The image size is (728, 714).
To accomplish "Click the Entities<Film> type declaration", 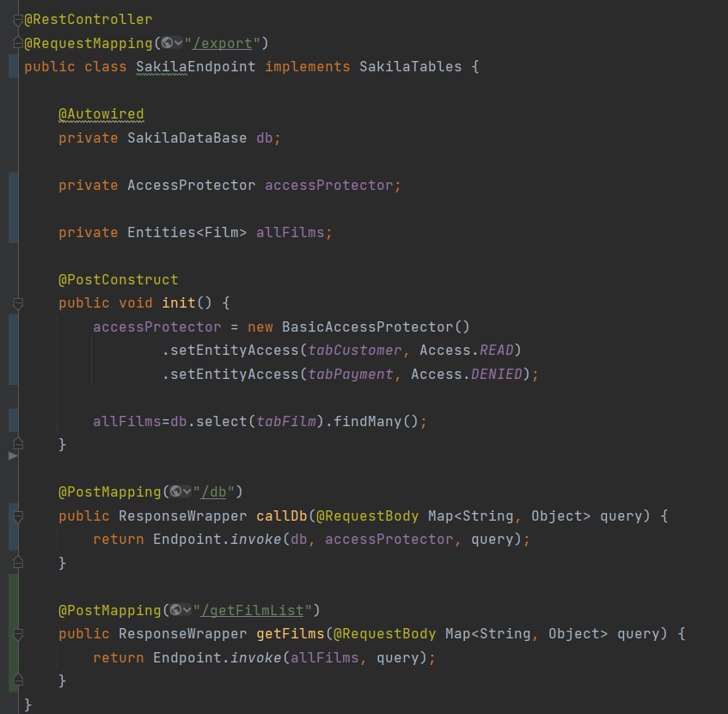I will tap(187, 232).
